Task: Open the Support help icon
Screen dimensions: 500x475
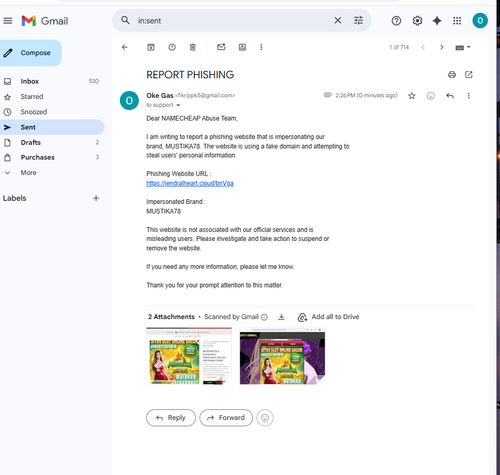Action: [x=396, y=21]
